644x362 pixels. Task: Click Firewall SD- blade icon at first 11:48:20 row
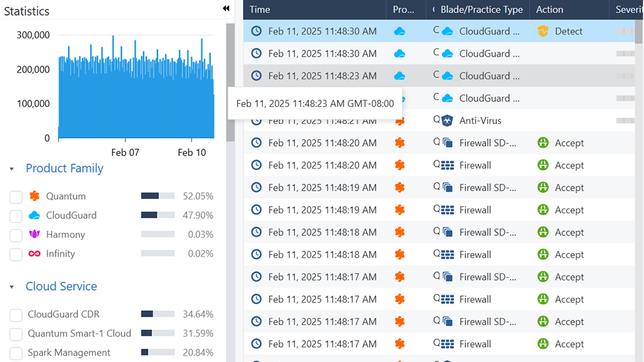coord(448,143)
